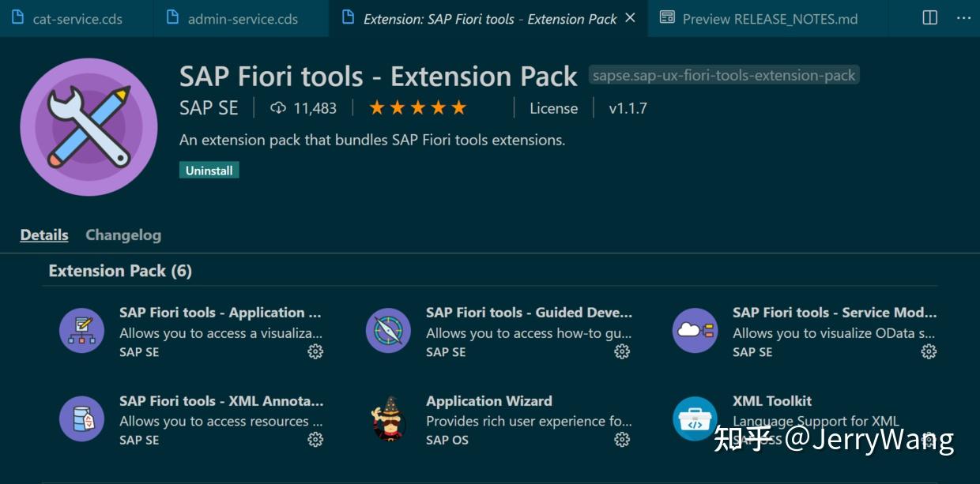Select the Details tab
The width and height of the screenshot is (980, 484).
click(44, 235)
